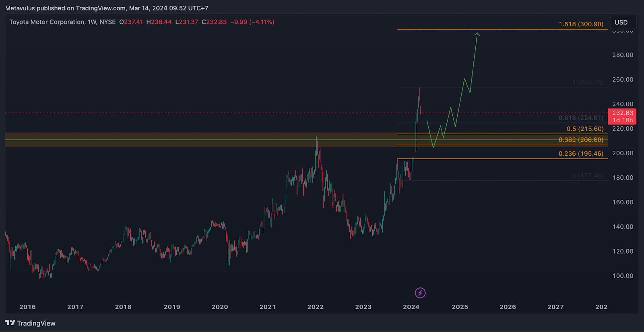Click the 260.00 price axis label

(623, 80)
